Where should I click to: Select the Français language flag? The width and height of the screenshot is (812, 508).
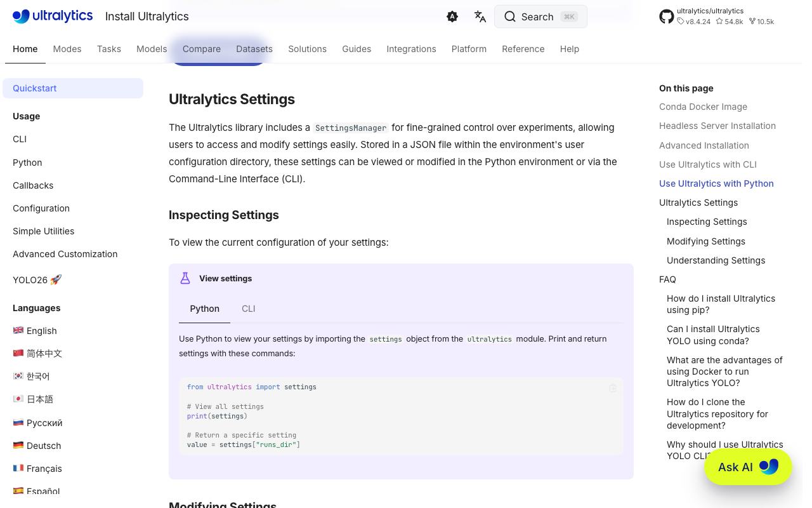[x=18, y=468]
